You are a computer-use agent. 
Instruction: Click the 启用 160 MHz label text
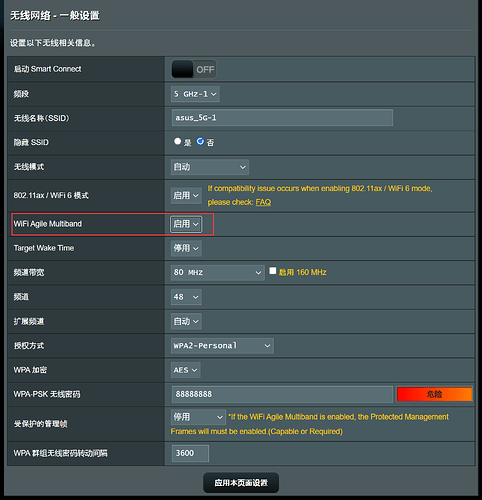(x=303, y=272)
